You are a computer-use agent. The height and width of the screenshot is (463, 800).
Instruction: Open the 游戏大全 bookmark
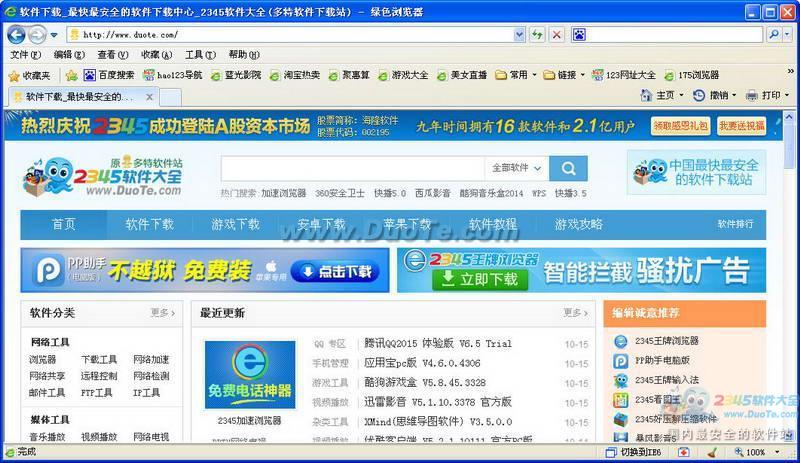pyautogui.click(x=403, y=75)
